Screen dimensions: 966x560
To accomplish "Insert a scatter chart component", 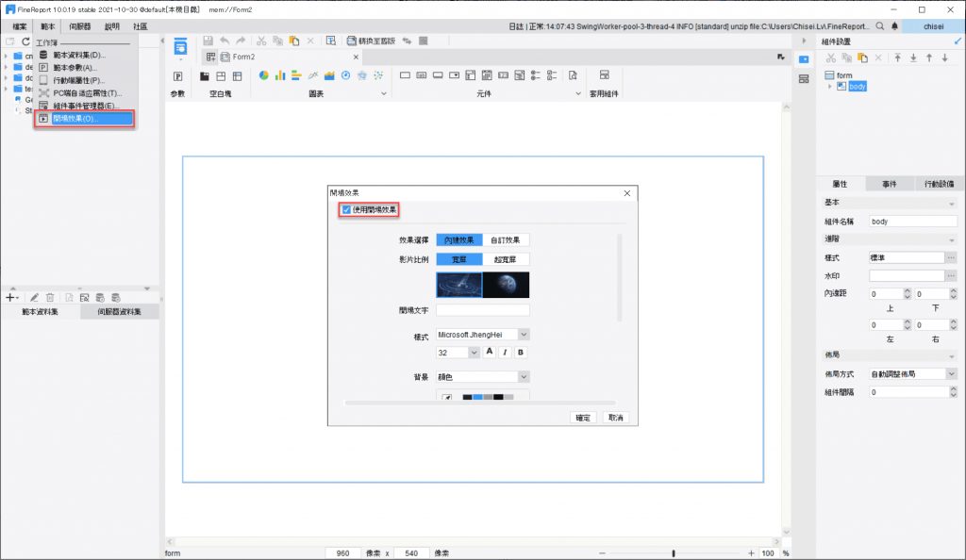I will (378, 75).
